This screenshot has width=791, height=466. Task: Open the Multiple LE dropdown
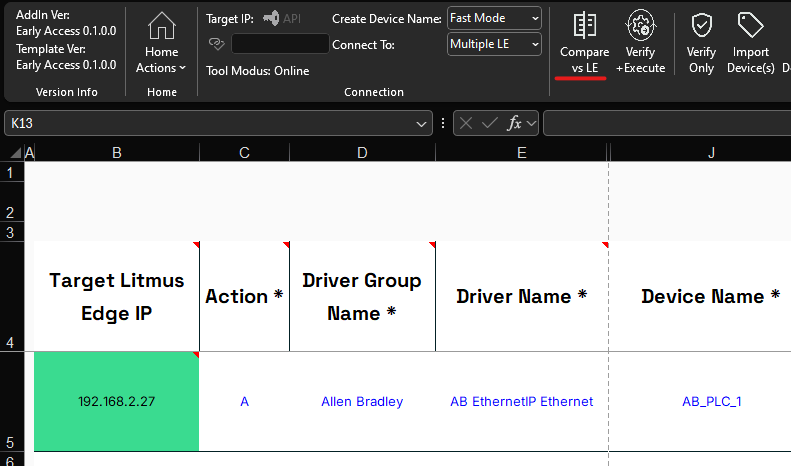coord(494,44)
